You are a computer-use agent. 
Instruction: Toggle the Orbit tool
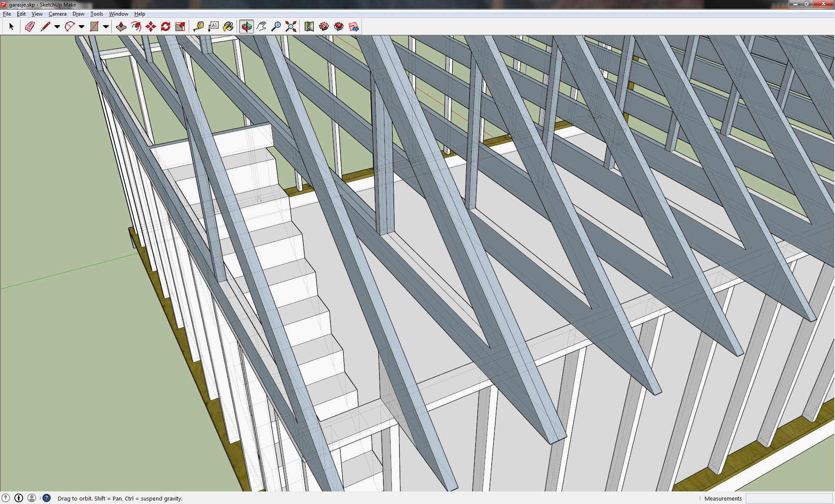point(246,27)
